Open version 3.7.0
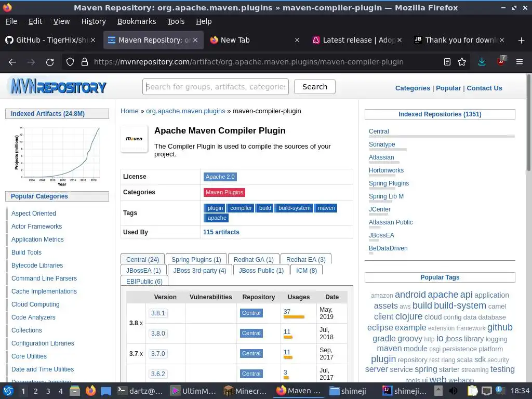This screenshot has height=399, width=532. (158, 353)
